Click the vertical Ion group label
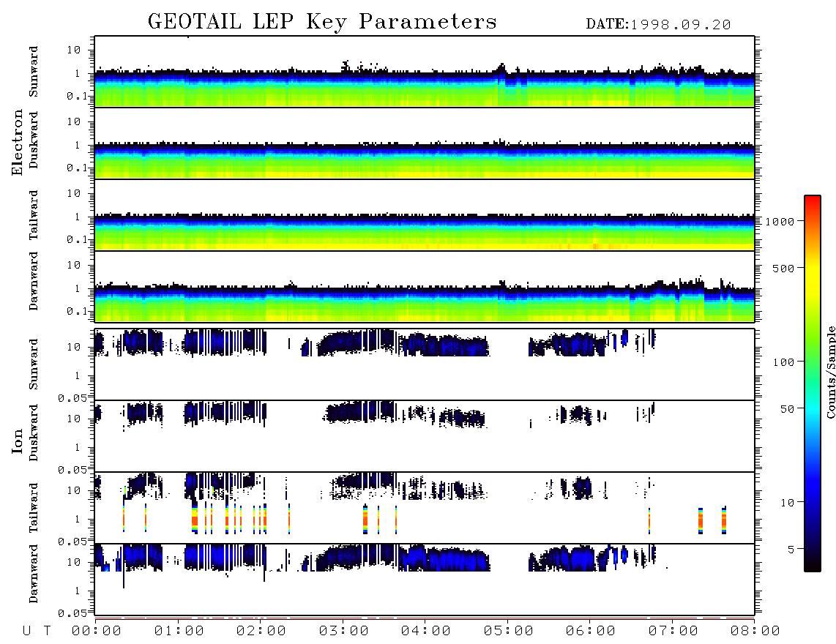Image resolution: width=836 pixels, height=644 pixels. click(x=18, y=441)
